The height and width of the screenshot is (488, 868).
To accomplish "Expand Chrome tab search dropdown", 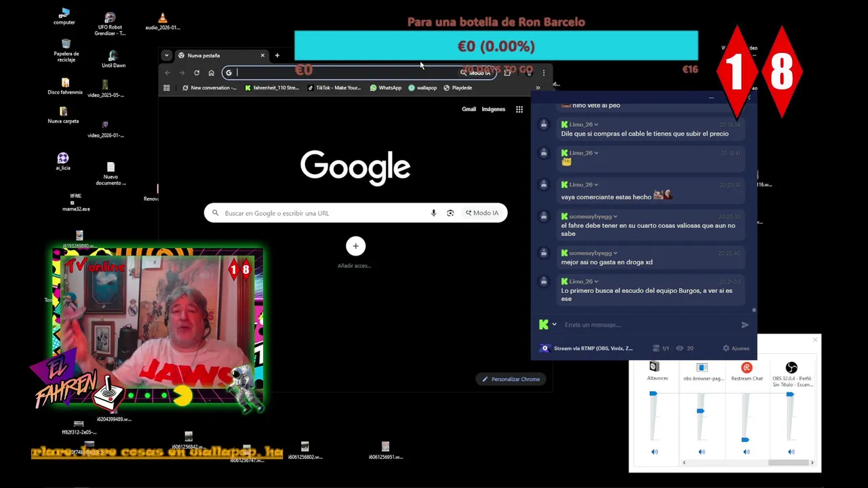I will (x=166, y=56).
